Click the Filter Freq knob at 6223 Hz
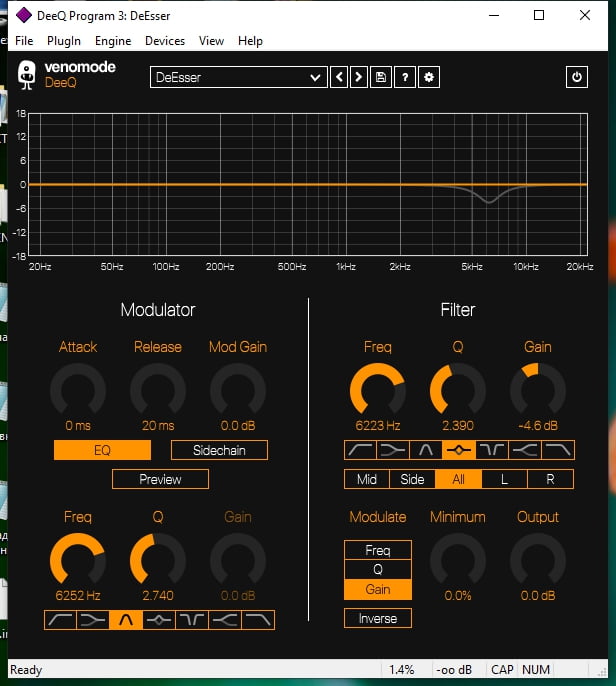The height and width of the screenshot is (686, 616). [378, 390]
